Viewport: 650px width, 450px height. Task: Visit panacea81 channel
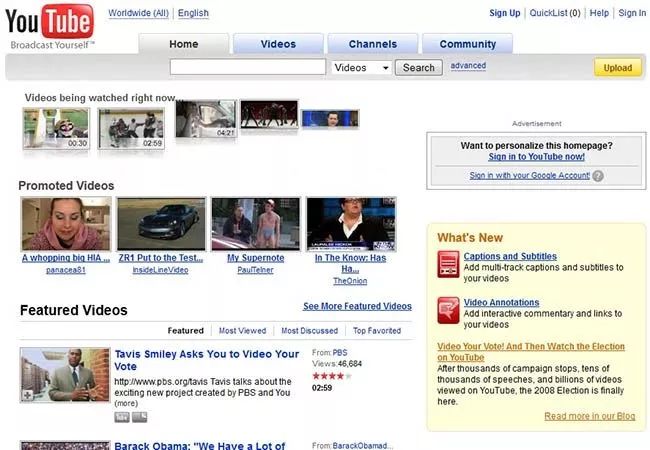(x=66, y=270)
